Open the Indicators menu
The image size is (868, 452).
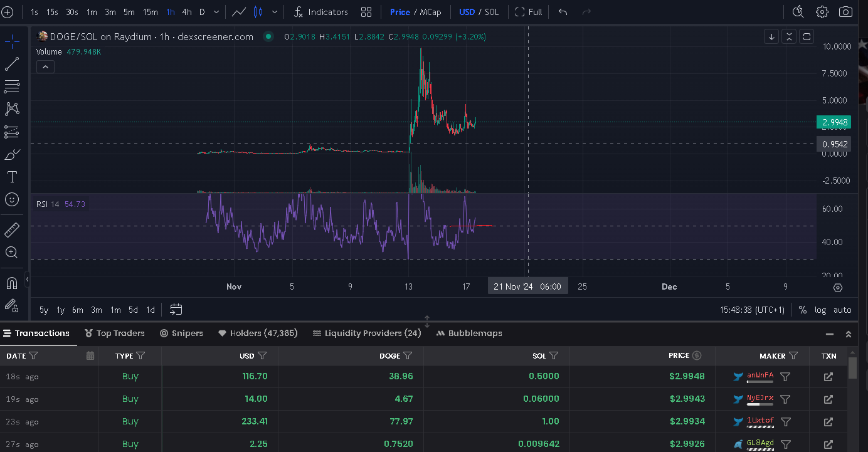pyautogui.click(x=320, y=12)
